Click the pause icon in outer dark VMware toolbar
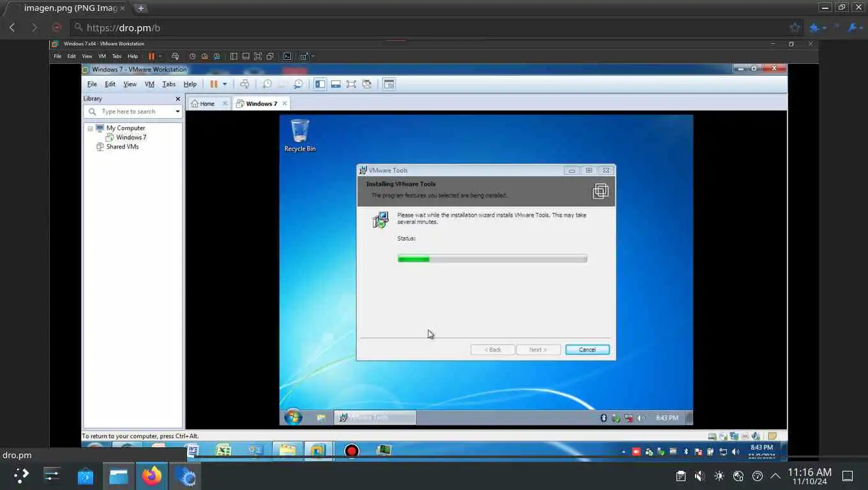This screenshot has height=490, width=868. (x=151, y=56)
